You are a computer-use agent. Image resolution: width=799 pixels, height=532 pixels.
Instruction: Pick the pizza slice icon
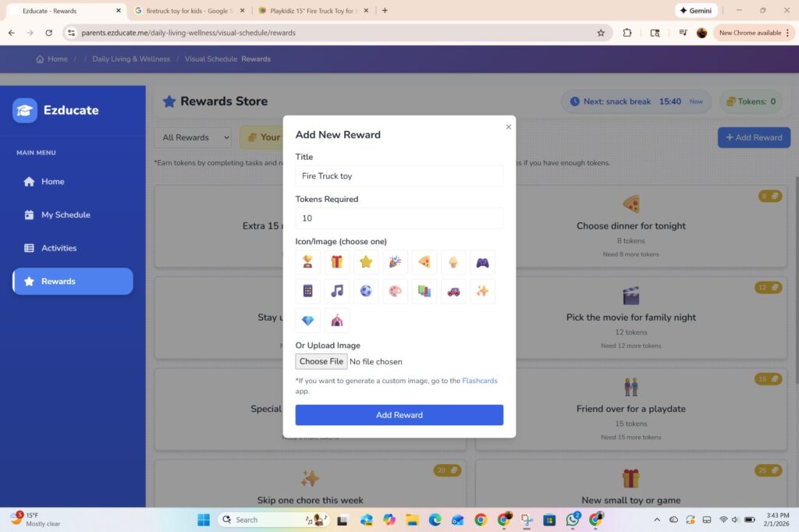pos(424,262)
